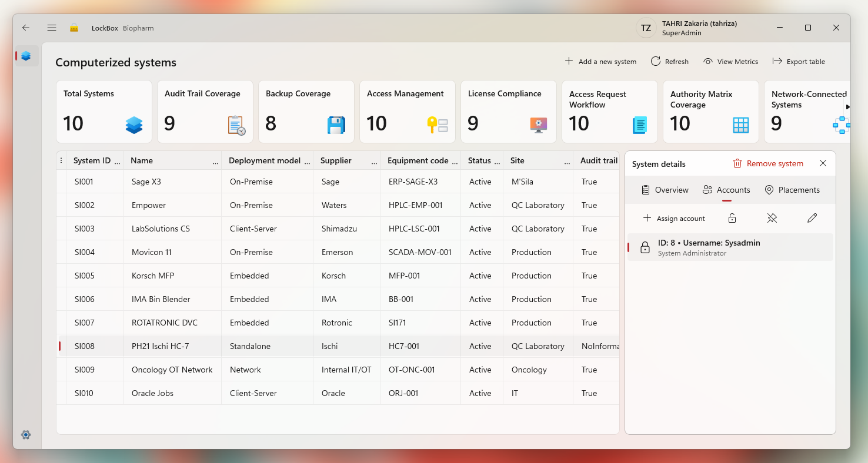This screenshot has width=868, height=463.
Task: Switch to the Accounts tab
Action: pyautogui.click(x=726, y=190)
